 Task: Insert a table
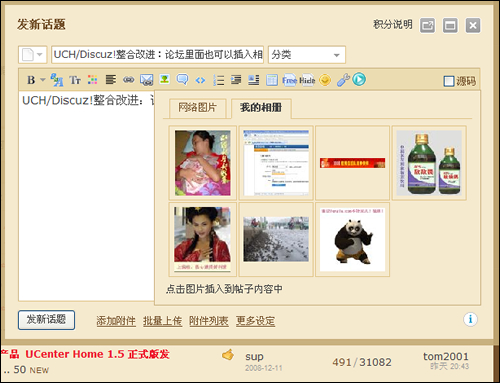pos(272,80)
